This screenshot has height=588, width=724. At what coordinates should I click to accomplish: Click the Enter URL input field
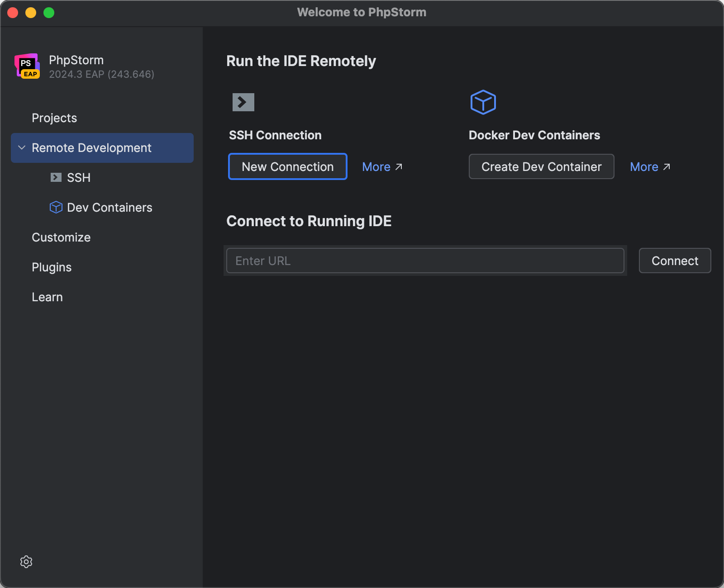coord(425,261)
